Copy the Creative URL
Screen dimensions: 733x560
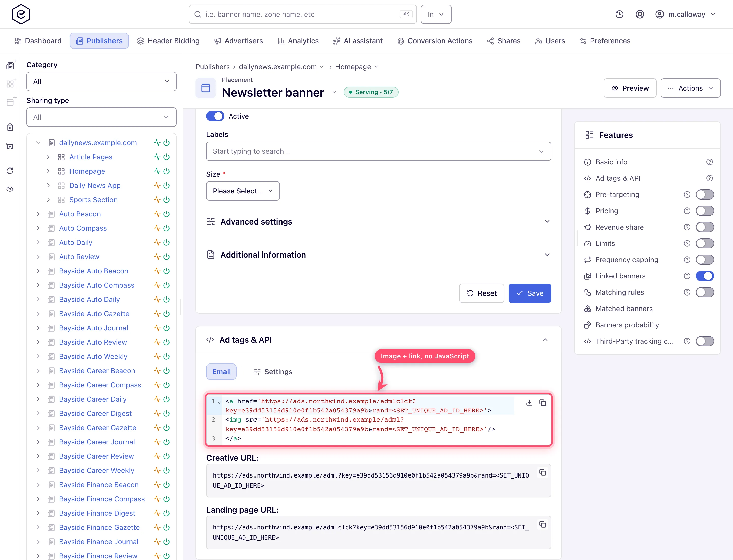pyautogui.click(x=542, y=473)
